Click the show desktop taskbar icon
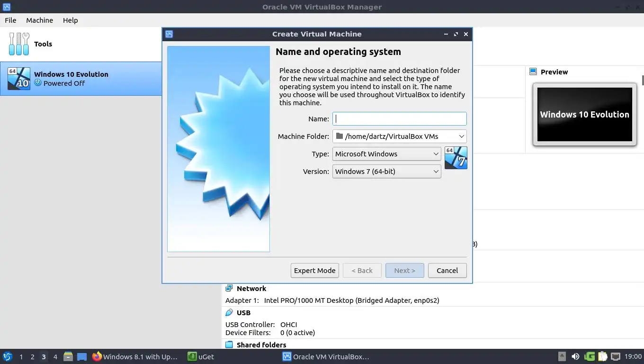 coord(82,356)
